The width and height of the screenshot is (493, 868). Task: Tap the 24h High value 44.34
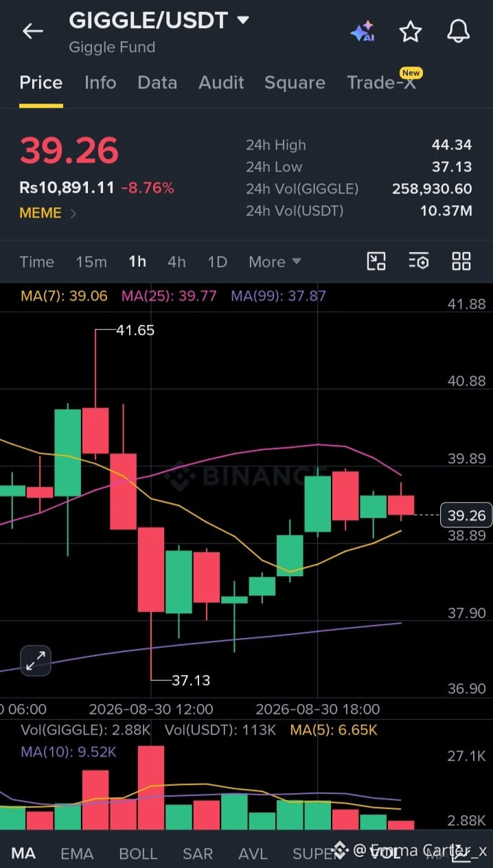click(x=452, y=145)
